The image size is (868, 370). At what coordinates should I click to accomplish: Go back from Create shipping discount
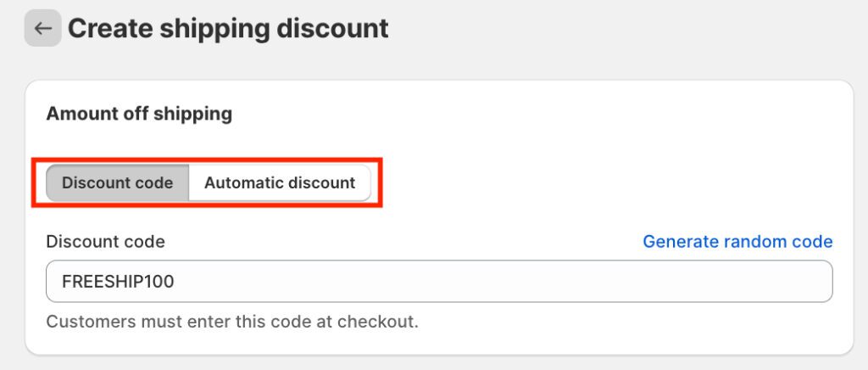click(x=42, y=28)
